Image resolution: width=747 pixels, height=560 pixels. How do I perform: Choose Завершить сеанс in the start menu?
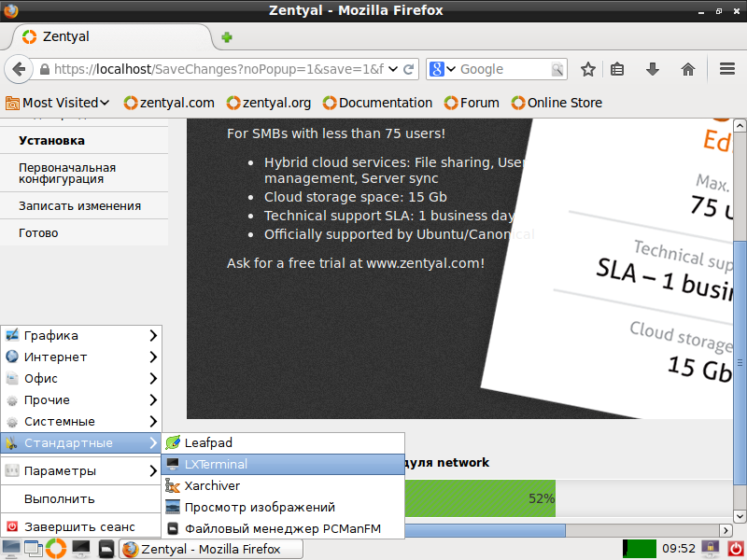pos(81,527)
